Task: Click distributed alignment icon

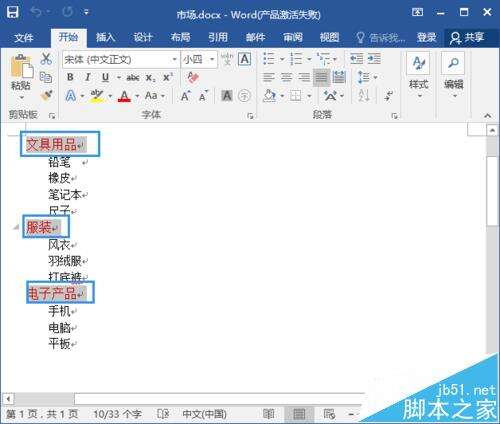Action: pos(339,77)
